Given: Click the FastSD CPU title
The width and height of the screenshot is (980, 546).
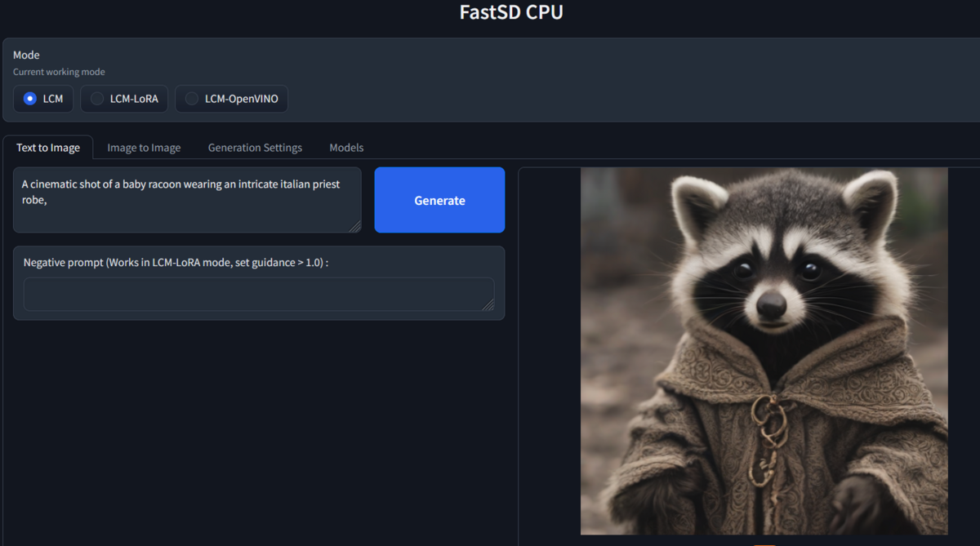Looking at the screenshot, I should pos(511,12).
